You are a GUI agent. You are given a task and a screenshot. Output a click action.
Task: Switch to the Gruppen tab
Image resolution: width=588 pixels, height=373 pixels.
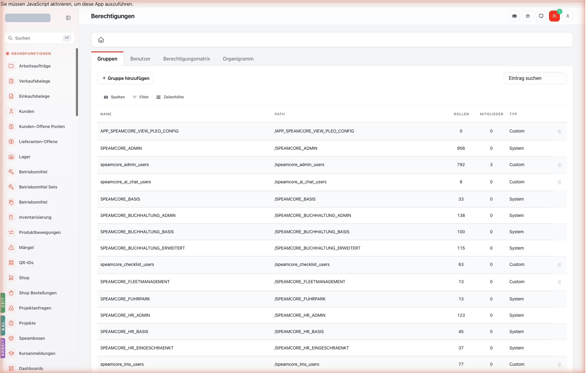tap(107, 59)
